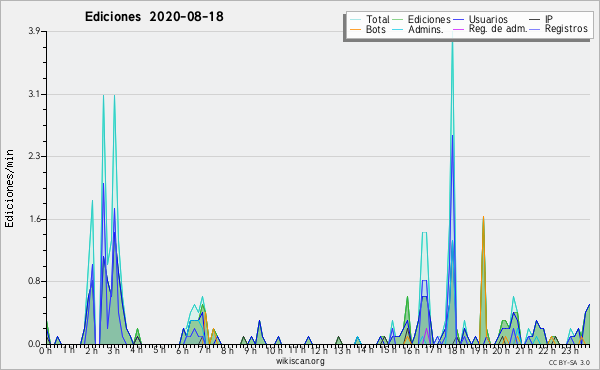Click the 'Ediciones/min' y-axis label
600x370 pixels.
[9, 188]
